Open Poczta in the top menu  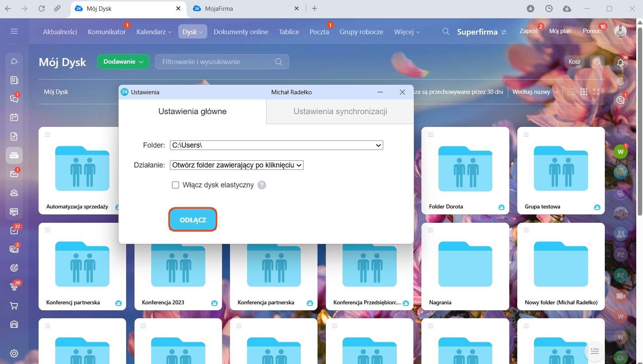pos(319,32)
